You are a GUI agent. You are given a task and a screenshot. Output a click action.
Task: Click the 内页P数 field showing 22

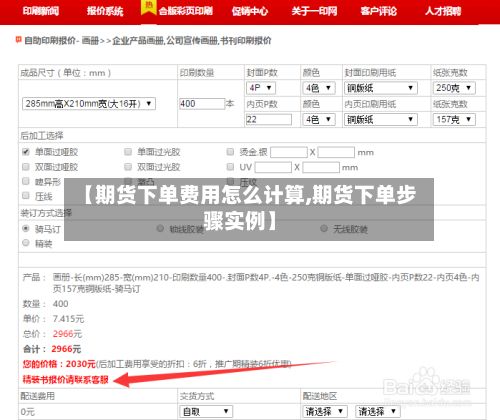pyautogui.click(x=269, y=119)
